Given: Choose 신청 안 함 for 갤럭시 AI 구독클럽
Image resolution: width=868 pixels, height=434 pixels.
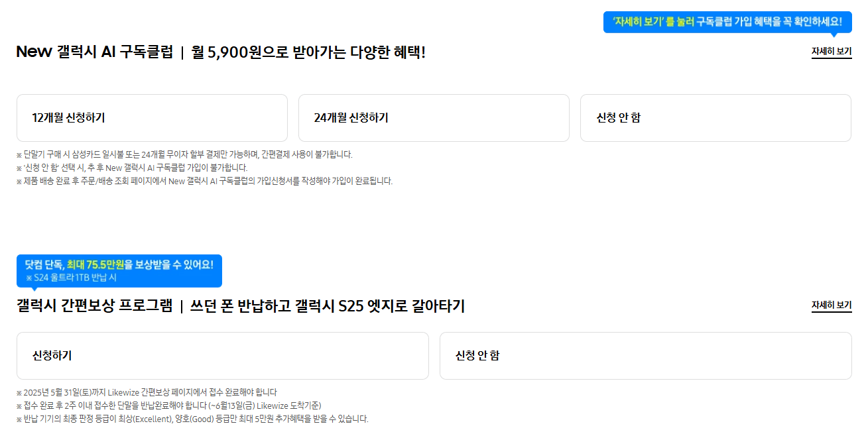Looking at the screenshot, I should [x=715, y=117].
